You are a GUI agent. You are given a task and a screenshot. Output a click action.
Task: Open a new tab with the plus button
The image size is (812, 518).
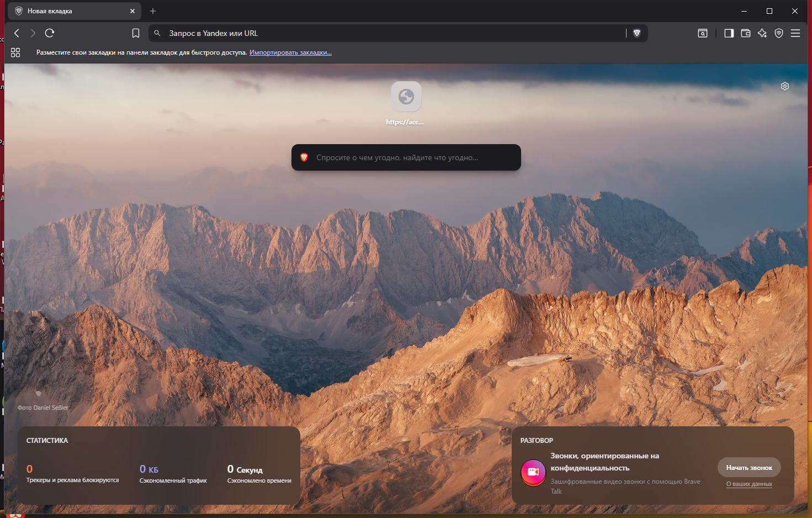coord(153,11)
